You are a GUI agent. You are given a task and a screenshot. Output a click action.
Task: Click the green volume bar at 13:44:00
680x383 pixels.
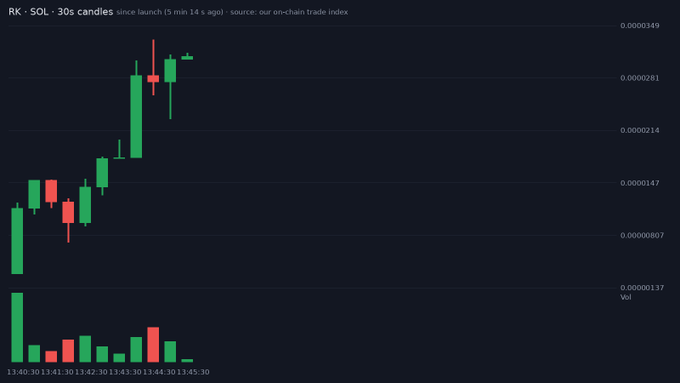click(136, 350)
